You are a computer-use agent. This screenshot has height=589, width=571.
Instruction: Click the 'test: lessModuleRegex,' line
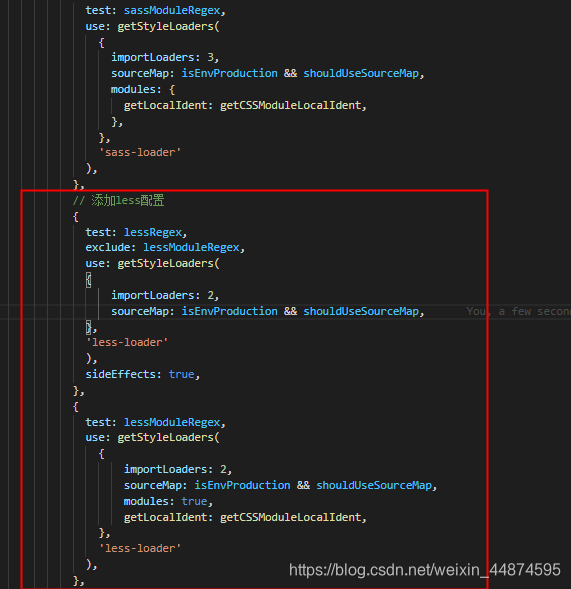[155, 422]
